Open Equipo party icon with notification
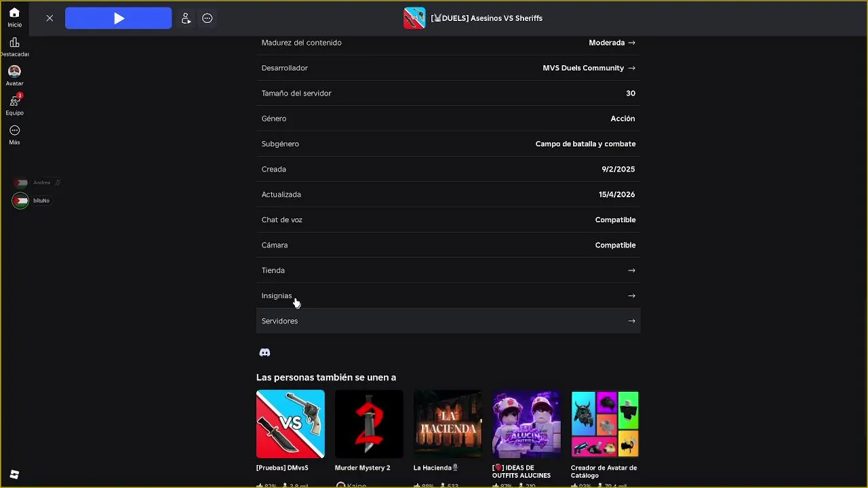This screenshot has height=488, width=868. tap(14, 105)
